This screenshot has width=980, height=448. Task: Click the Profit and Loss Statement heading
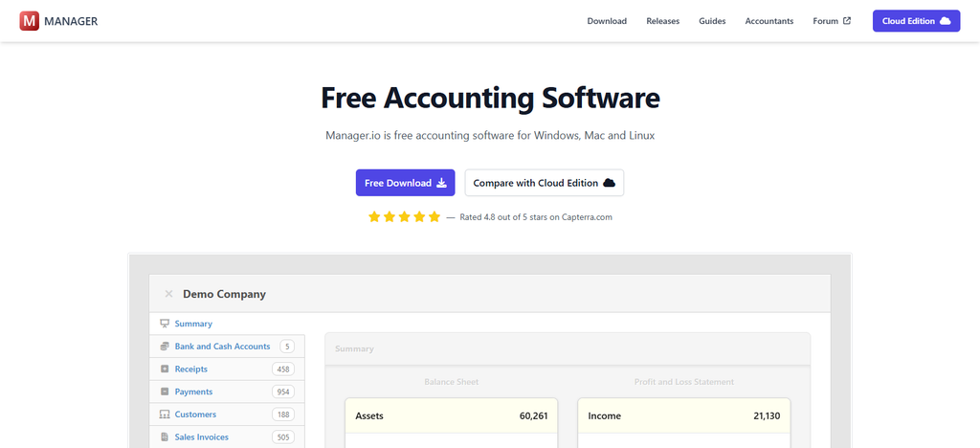(x=683, y=382)
